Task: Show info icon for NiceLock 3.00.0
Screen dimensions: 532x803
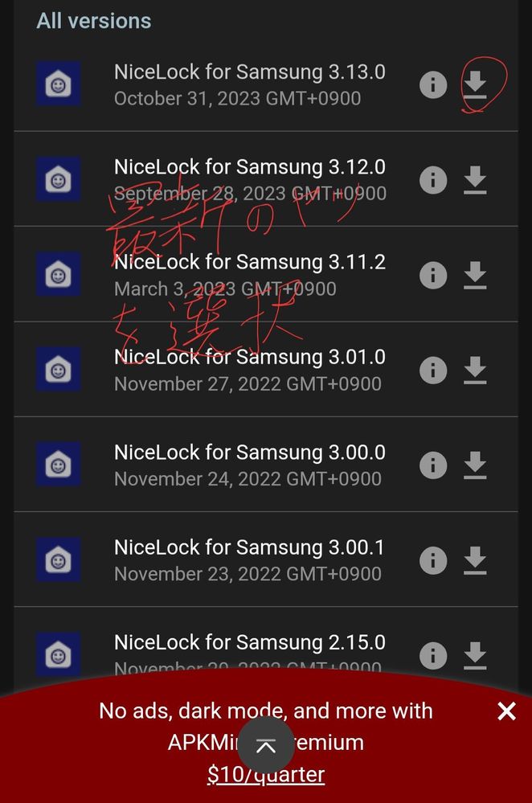Action: click(x=433, y=465)
